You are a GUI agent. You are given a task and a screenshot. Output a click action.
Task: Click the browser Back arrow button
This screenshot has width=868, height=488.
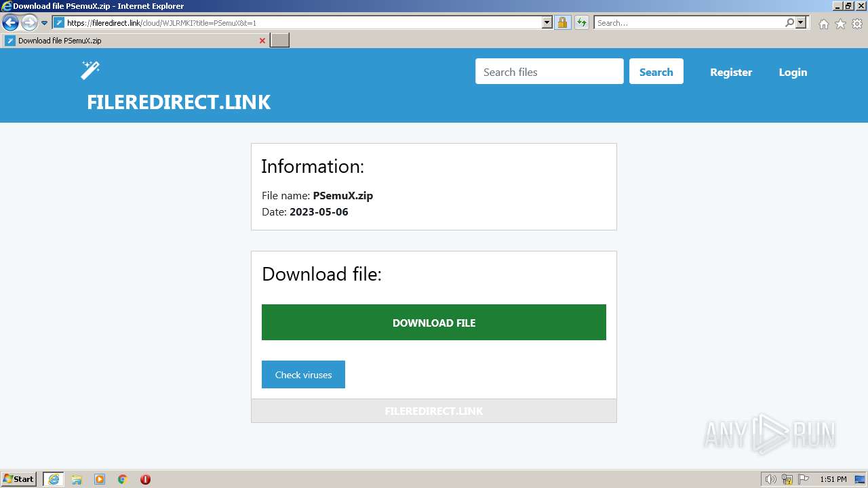pyautogui.click(x=10, y=23)
